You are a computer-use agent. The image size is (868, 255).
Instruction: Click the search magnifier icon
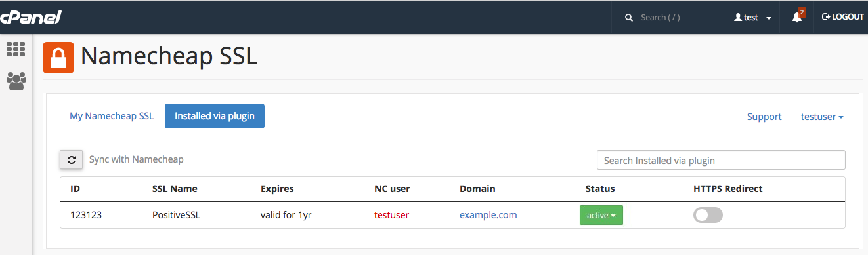click(629, 18)
